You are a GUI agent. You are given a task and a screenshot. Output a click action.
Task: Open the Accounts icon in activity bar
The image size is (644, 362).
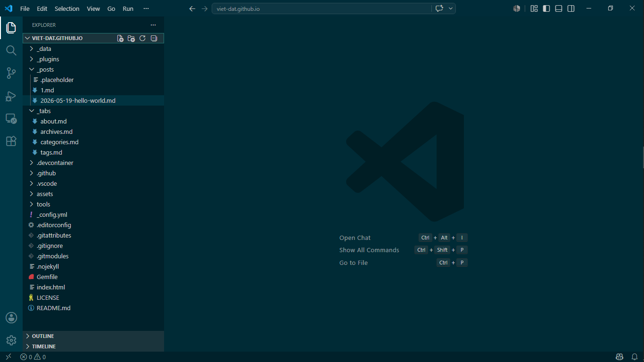[11, 318]
